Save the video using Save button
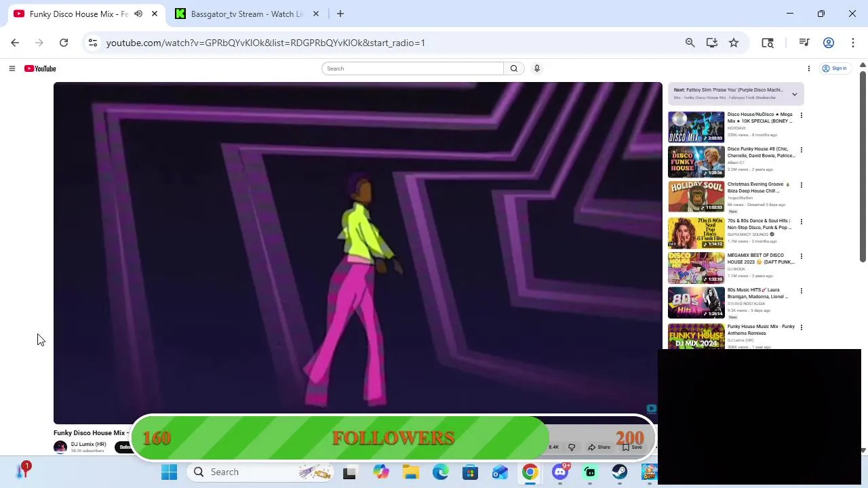This screenshot has height=488, width=868. point(632,447)
